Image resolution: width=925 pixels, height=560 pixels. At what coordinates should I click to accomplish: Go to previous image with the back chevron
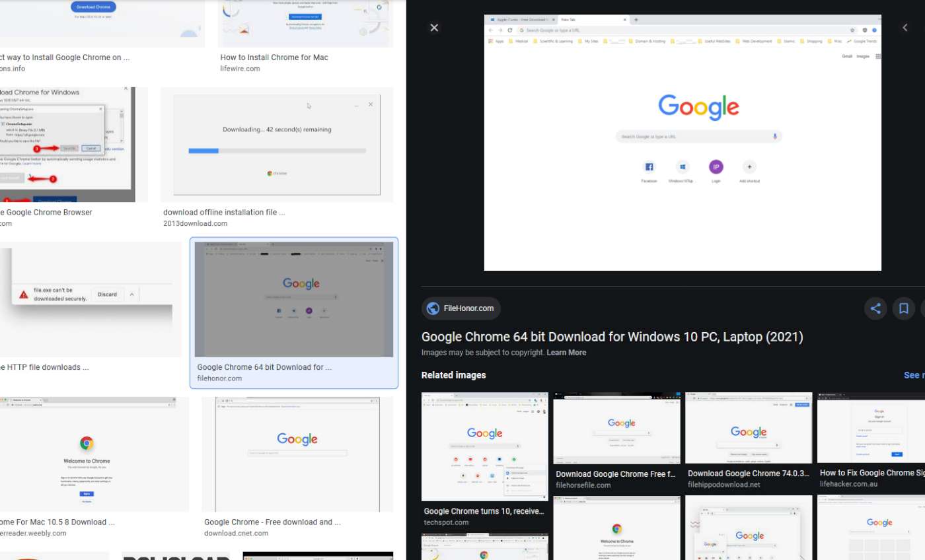point(905,28)
